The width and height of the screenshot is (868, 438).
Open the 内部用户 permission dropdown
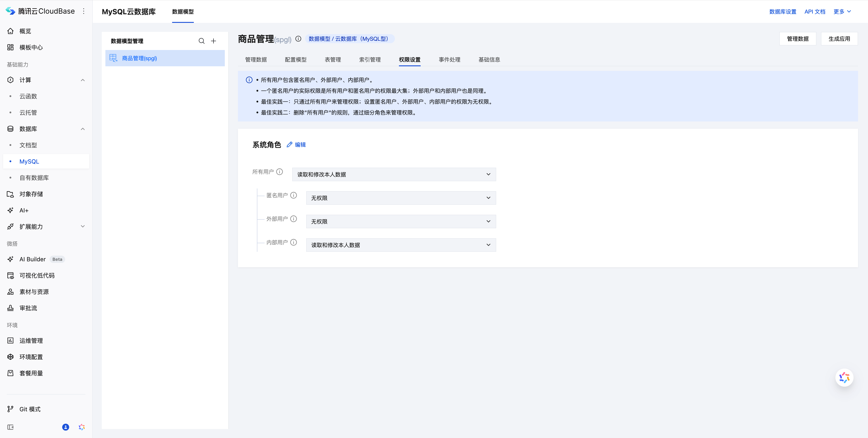pyautogui.click(x=401, y=245)
